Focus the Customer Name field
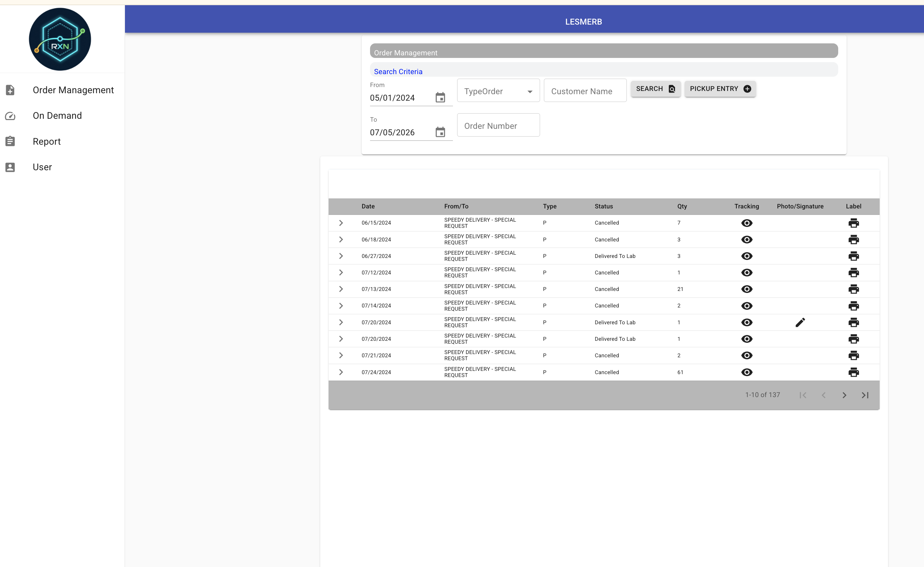 point(585,90)
